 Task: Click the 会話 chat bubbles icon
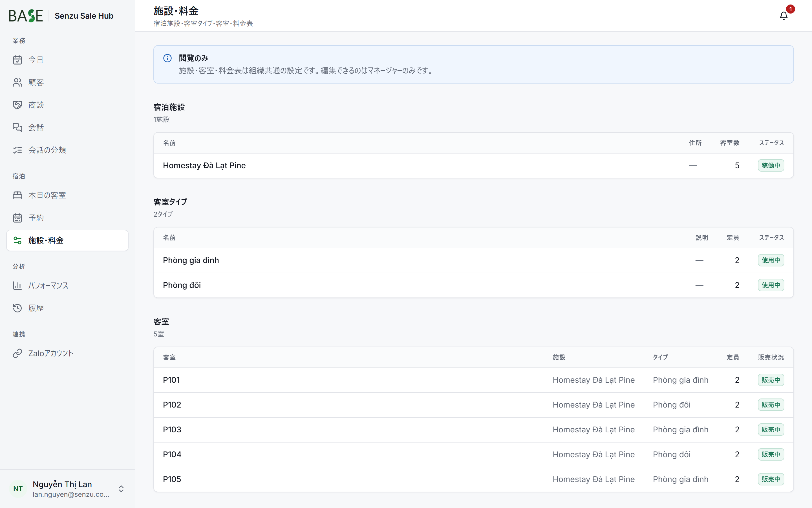17,127
